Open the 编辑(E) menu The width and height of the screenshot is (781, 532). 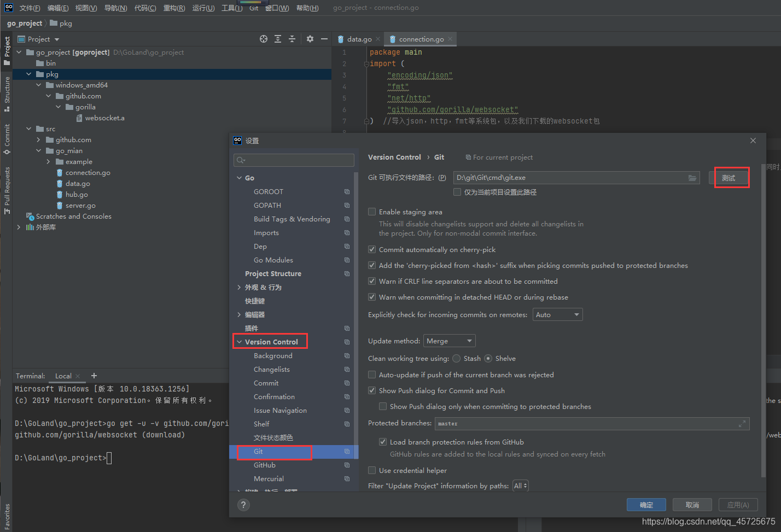[x=58, y=8]
